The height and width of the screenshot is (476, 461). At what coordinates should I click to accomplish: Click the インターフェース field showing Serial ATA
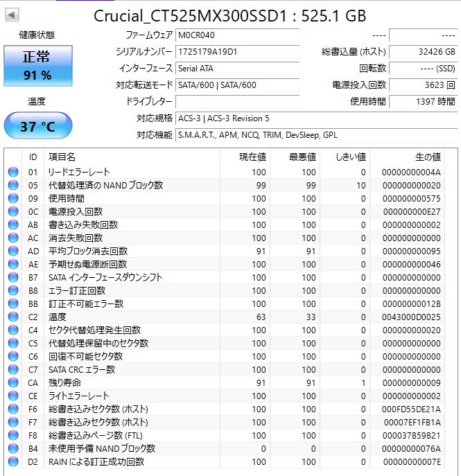tap(238, 69)
